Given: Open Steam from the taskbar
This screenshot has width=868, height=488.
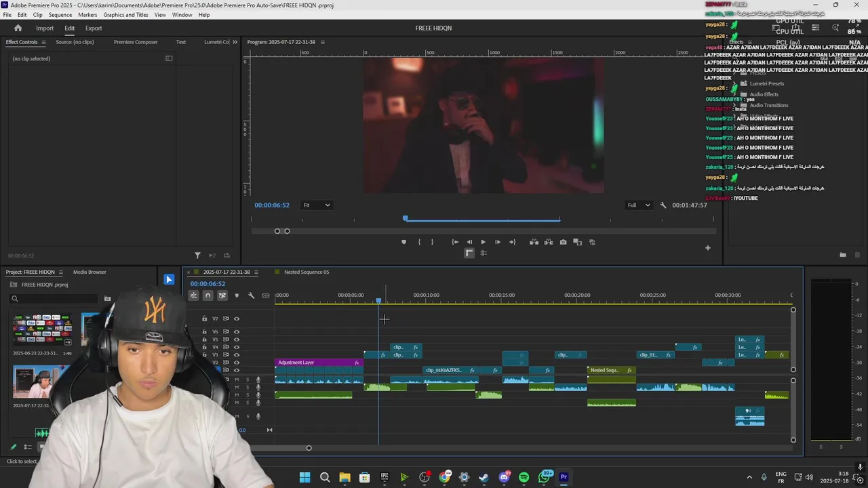Looking at the screenshot, I should coord(484,477).
